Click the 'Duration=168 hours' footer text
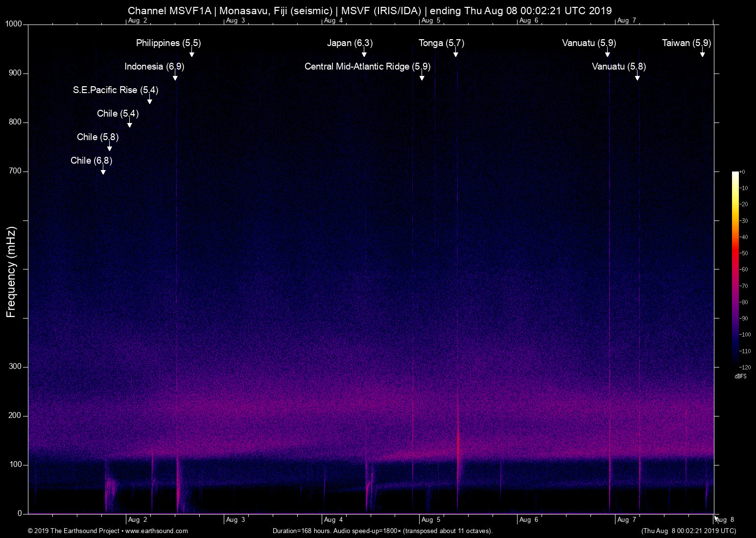The width and height of the screenshot is (756, 538). pos(382,531)
